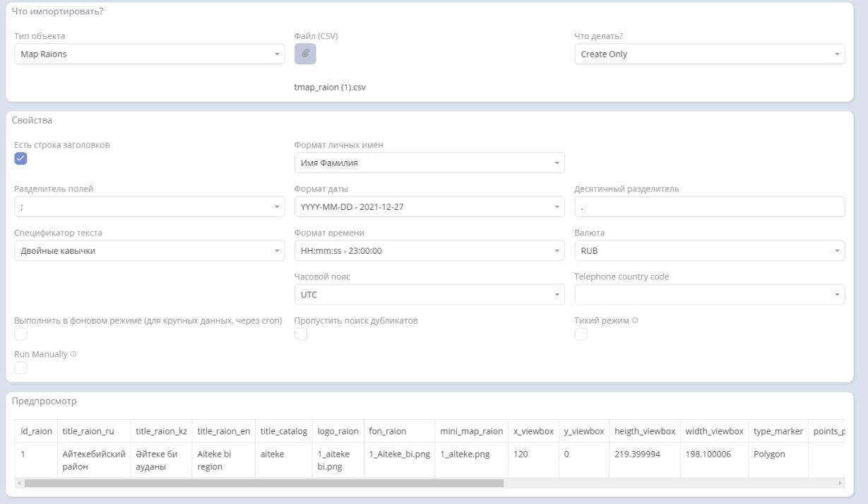The image size is (868, 504).
Task: Open the Формат времени dropdown
Action: point(429,250)
